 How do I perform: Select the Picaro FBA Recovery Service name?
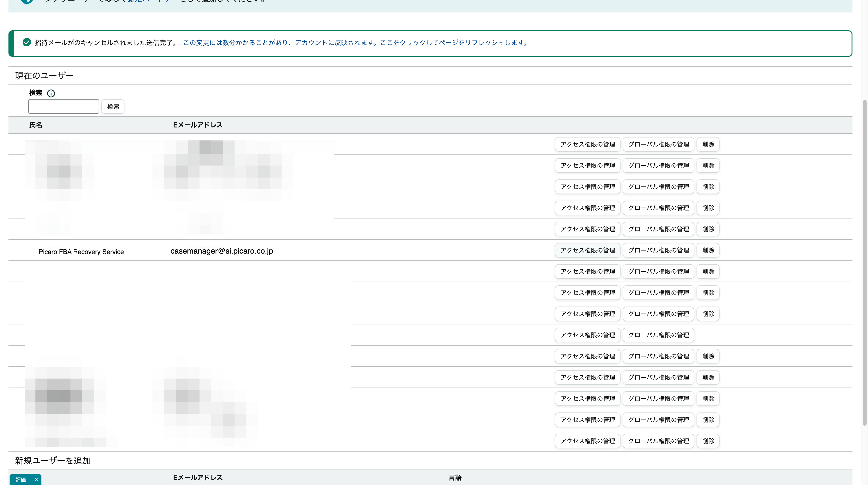(x=81, y=252)
